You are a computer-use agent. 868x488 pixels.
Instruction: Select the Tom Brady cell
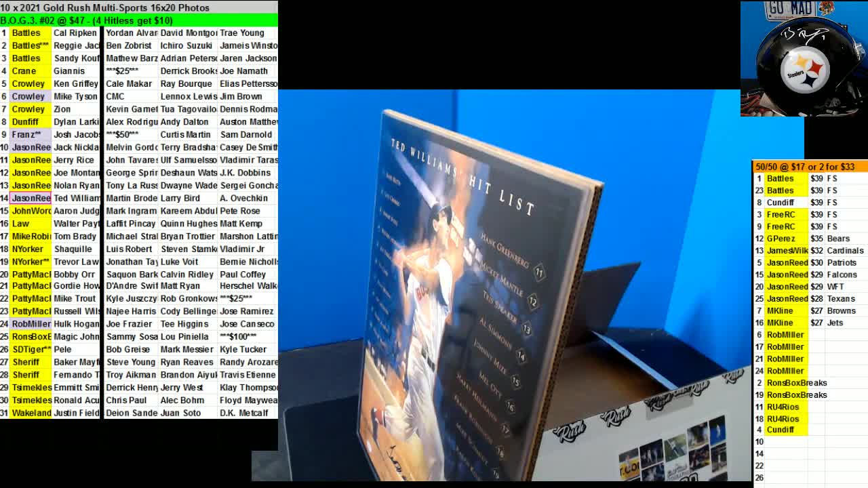[76, 236]
